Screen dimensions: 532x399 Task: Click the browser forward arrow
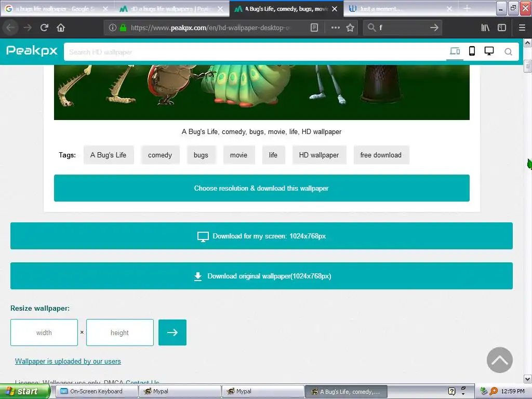pos(28,28)
